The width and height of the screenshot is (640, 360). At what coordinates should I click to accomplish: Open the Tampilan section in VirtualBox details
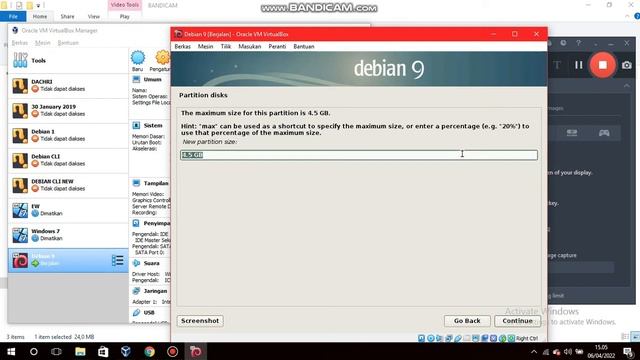(x=156, y=183)
